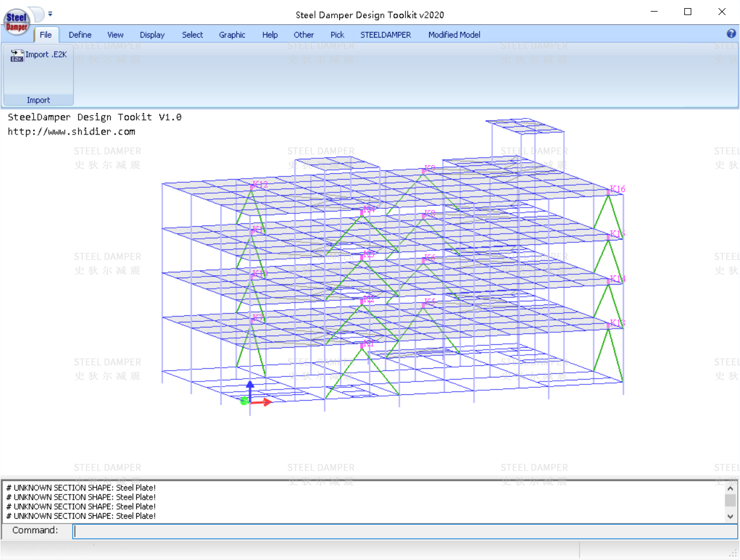
Task: Click the Import group label in ribbon
Action: click(x=38, y=100)
